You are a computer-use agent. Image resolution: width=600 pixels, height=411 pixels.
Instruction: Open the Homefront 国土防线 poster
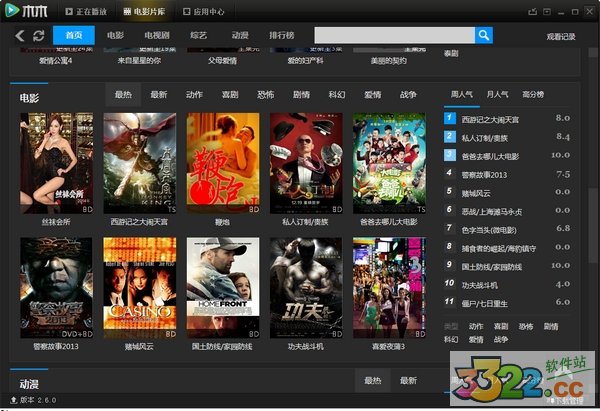223,288
